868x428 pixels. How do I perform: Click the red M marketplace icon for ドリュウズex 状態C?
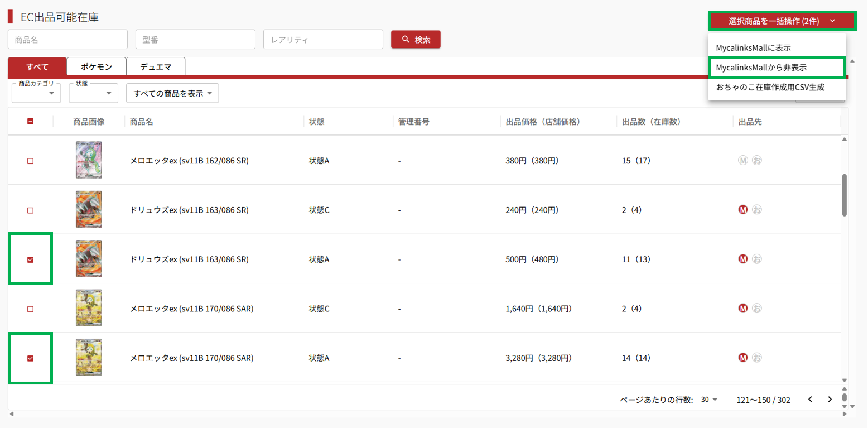(x=742, y=210)
